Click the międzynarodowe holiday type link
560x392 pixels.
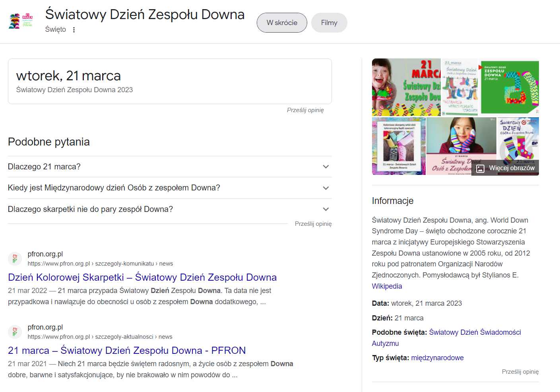point(437,358)
